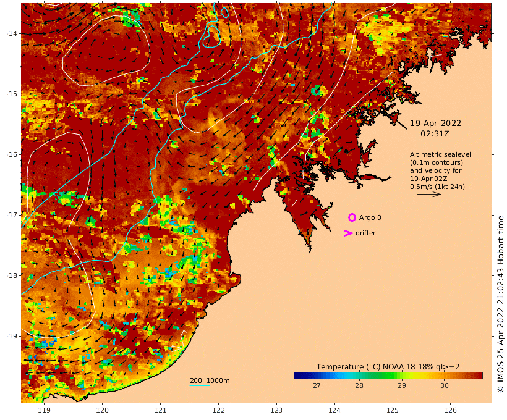Click the 123 longitude axis label
This screenshot has width=507, height=420.
276,410
